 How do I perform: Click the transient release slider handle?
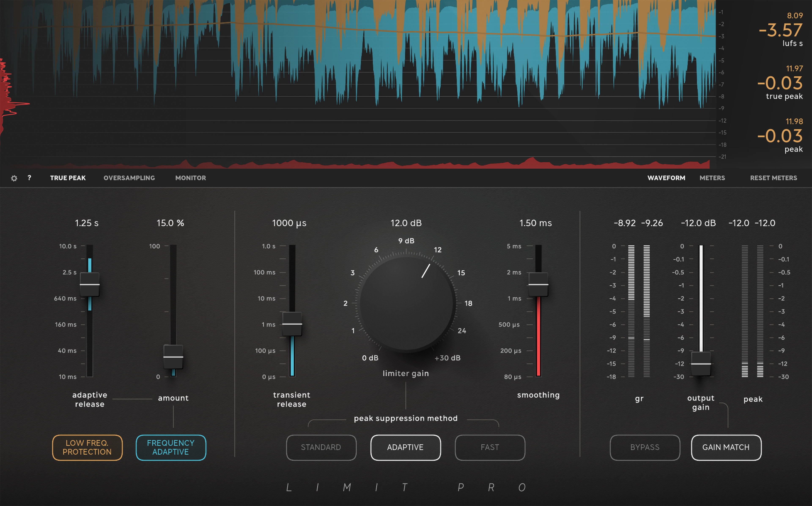click(x=292, y=324)
